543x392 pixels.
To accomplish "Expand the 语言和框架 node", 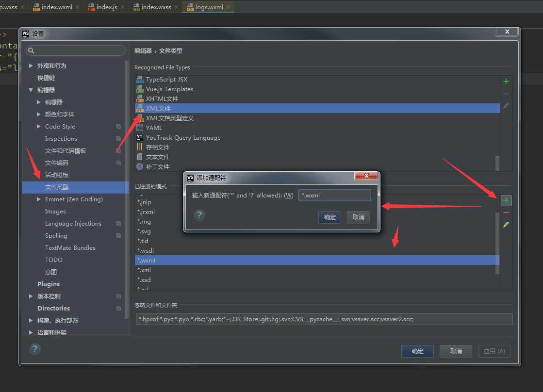I will coord(31,332).
